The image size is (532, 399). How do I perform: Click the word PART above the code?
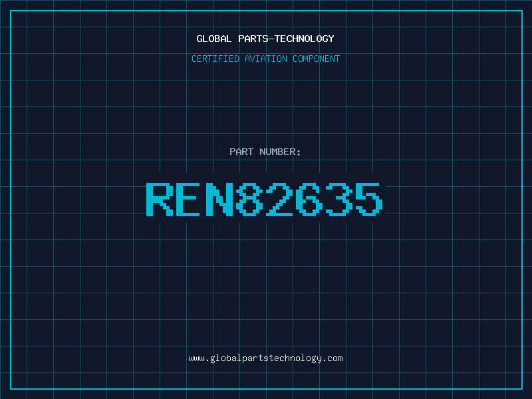(x=241, y=152)
